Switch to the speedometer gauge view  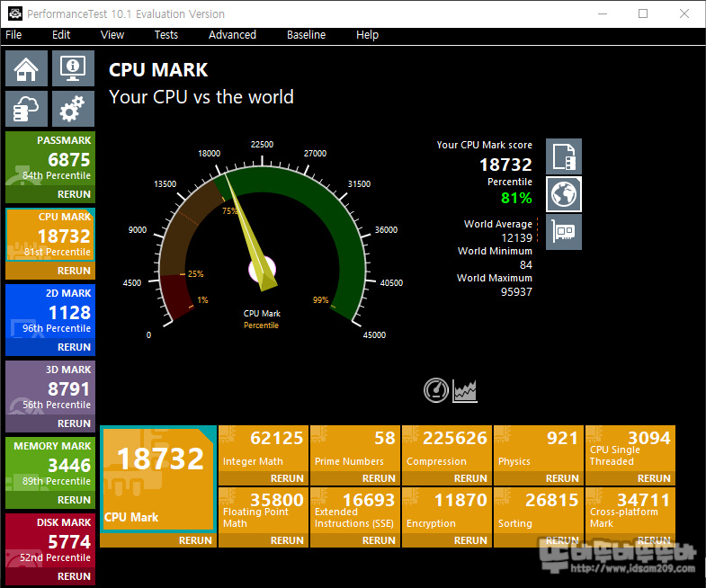[x=436, y=390]
